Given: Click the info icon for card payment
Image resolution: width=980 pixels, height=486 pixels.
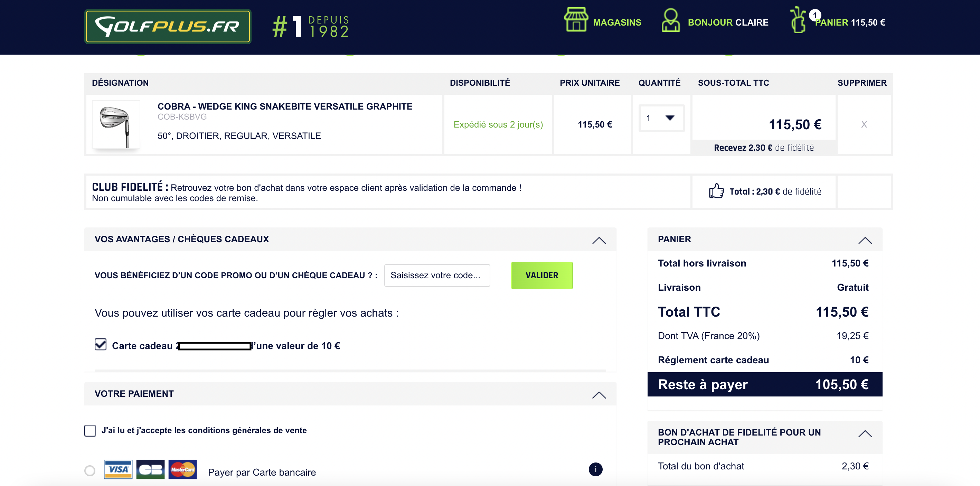Looking at the screenshot, I should pyautogui.click(x=595, y=469).
